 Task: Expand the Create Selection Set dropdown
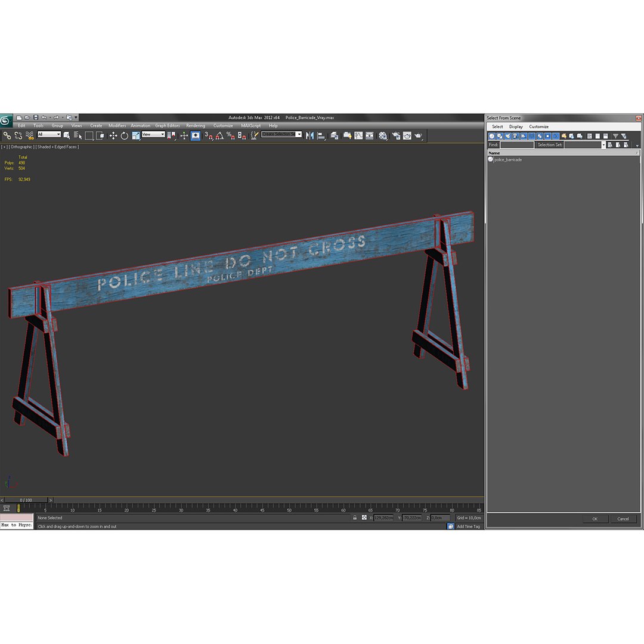click(299, 134)
